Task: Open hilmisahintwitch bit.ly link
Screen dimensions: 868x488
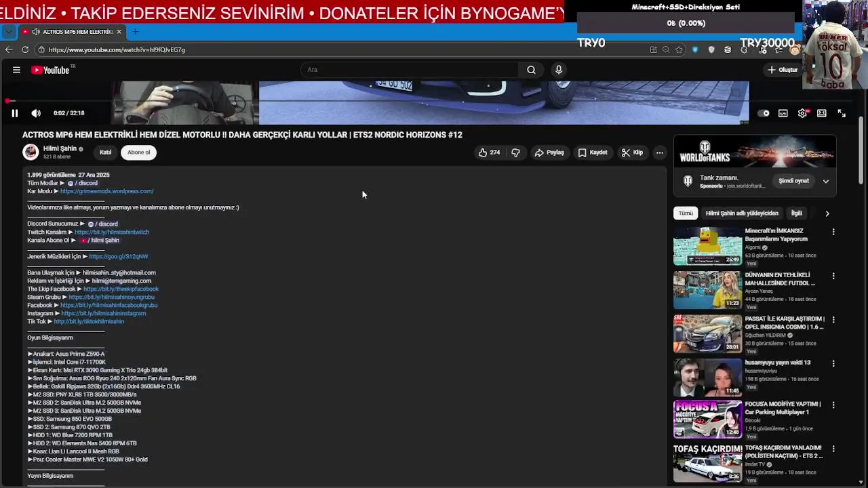Action: click(112, 232)
